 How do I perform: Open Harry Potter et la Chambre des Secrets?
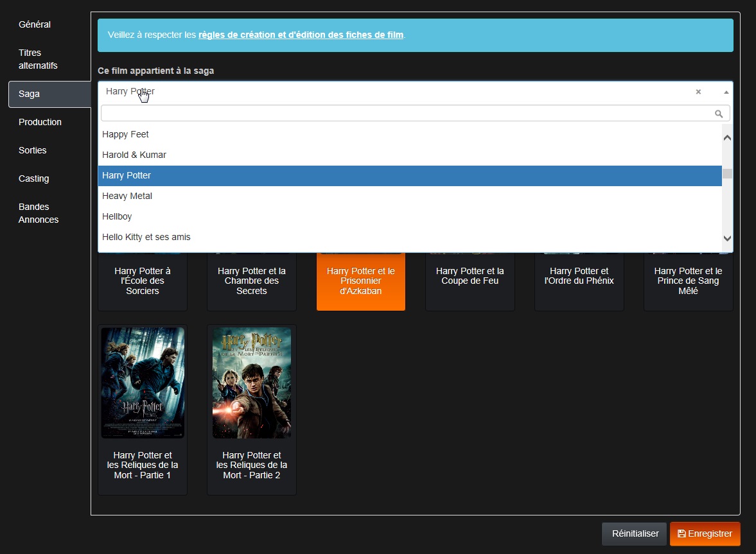tap(252, 281)
